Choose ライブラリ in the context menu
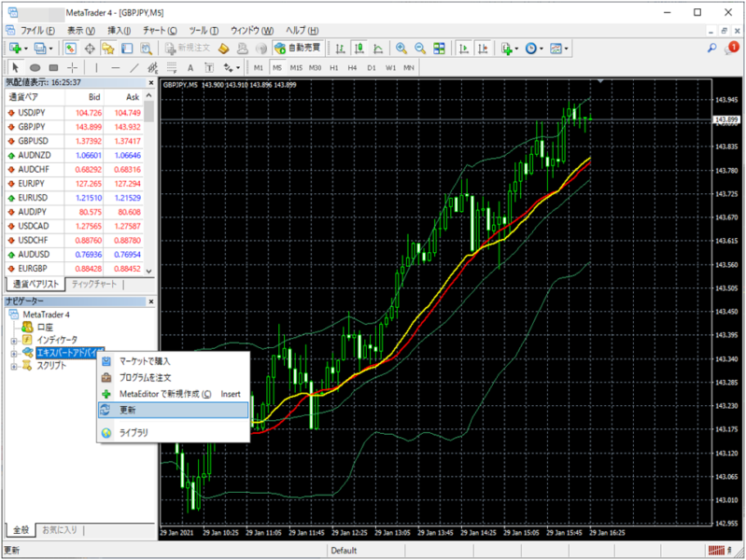 tap(173, 432)
